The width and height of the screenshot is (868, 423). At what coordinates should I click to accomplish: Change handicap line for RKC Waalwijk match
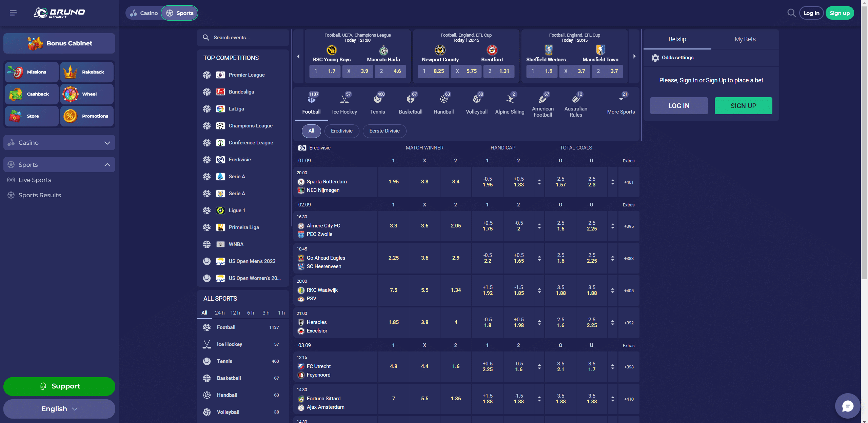pyautogui.click(x=539, y=290)
